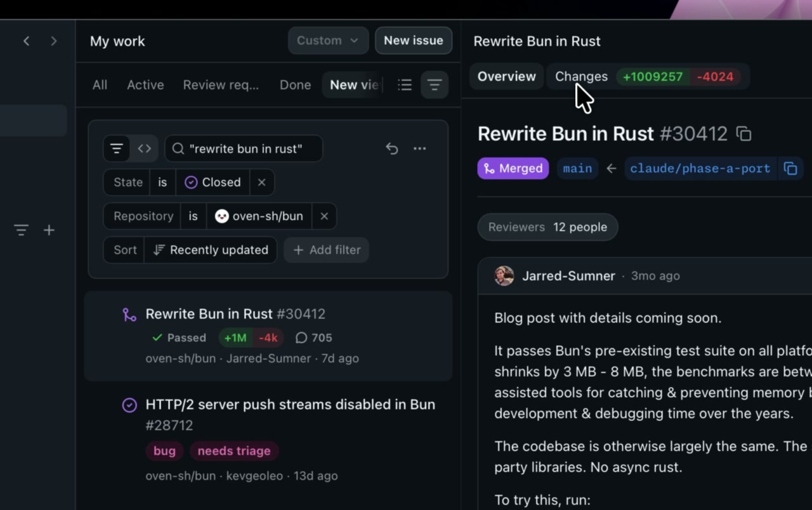The image size is (812, 510).
Task: Select the bug label
Action: (164, 451)
